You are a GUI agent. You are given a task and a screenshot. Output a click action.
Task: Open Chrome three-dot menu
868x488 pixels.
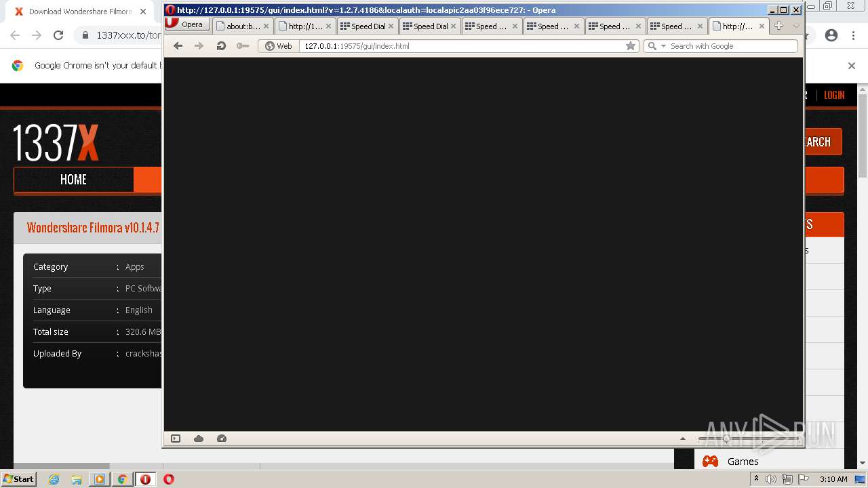pyautogui.click(x=853, y=35)
